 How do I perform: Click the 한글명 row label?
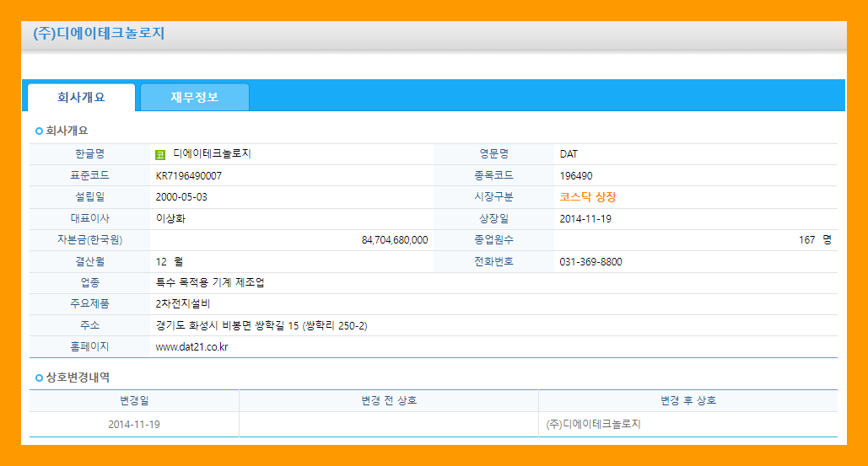[x=89, y=153]
